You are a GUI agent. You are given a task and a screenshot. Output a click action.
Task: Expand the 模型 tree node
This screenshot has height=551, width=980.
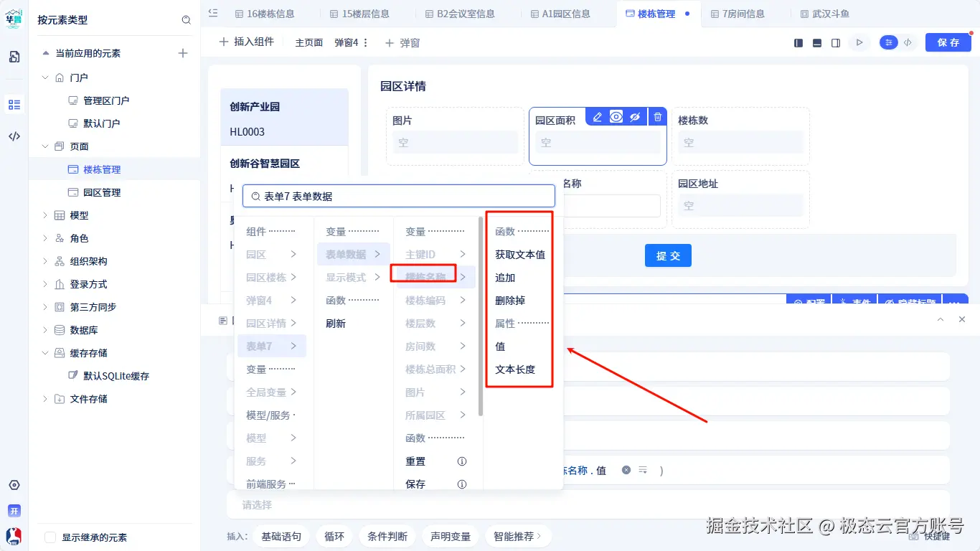(x=45, y=215)
